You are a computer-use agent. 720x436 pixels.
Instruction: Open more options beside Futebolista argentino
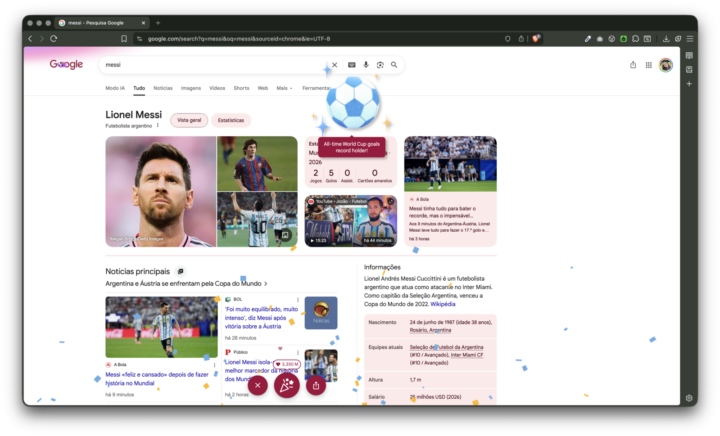pyautogui.click(x=158, y=125)
